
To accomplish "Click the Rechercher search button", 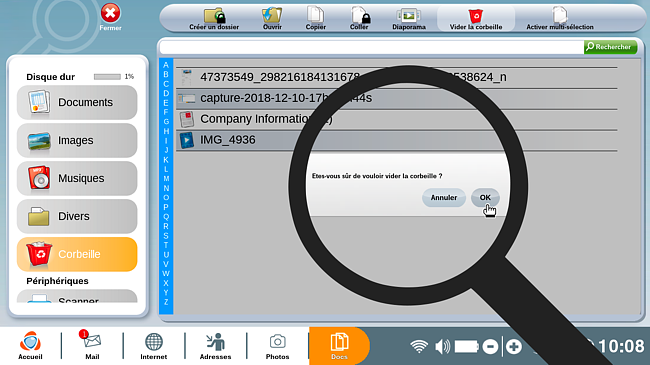I will pos(610,47).
